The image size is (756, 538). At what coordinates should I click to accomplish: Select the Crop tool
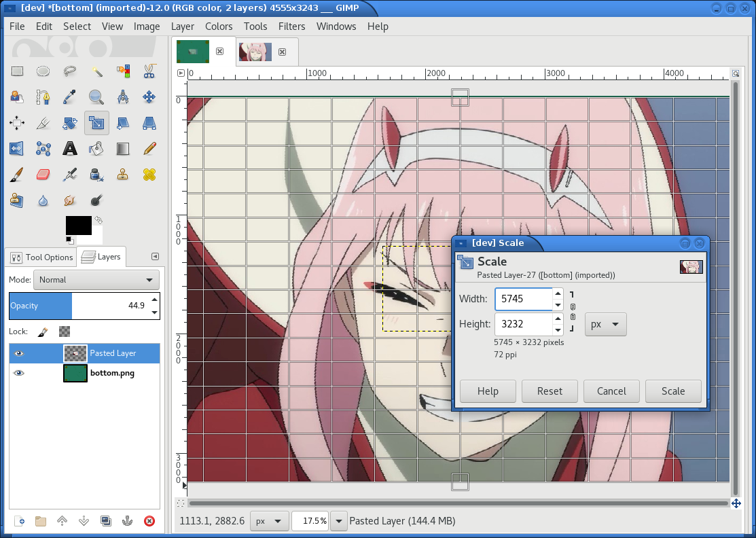pos(43,123)
